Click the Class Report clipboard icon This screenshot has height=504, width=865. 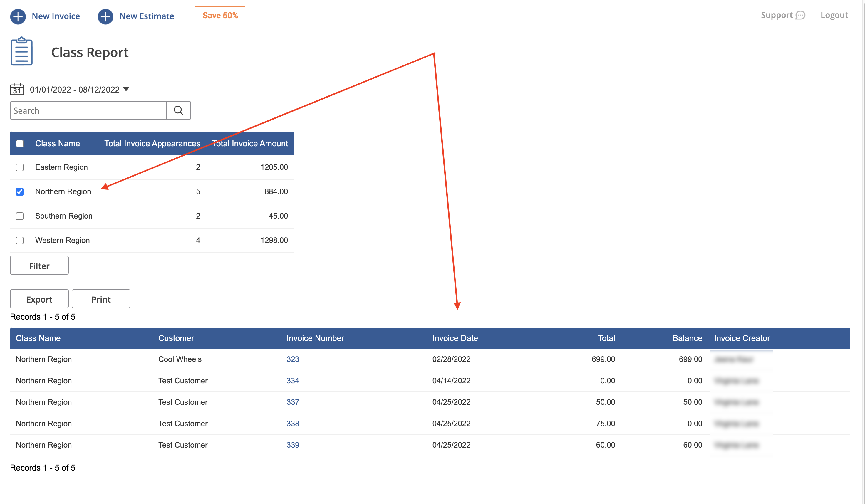pyautogui.click(x=21, y=51)
